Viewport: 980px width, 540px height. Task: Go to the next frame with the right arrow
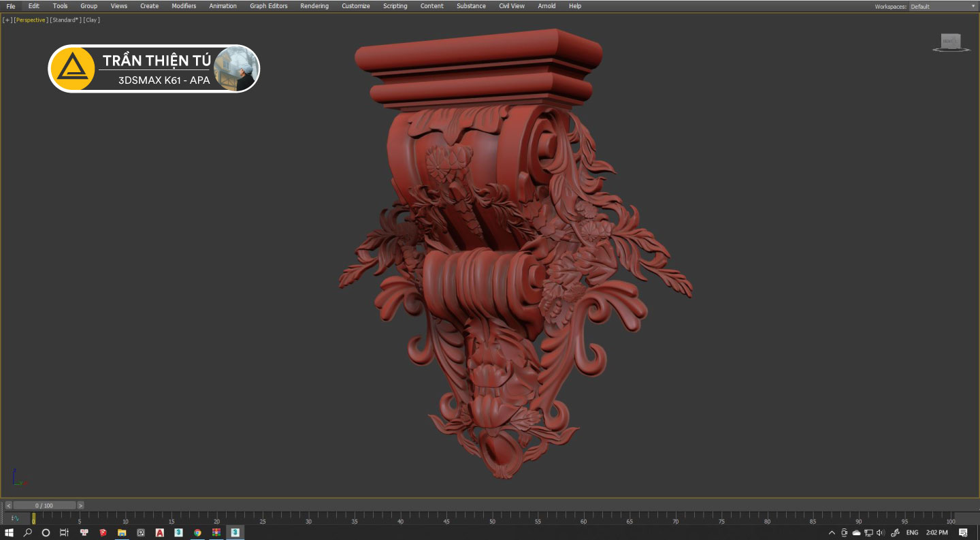(80, 505)
